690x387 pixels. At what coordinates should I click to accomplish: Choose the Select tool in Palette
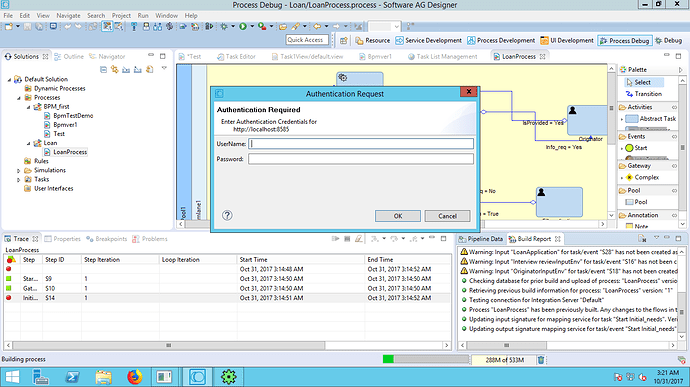tap(644, 82)
